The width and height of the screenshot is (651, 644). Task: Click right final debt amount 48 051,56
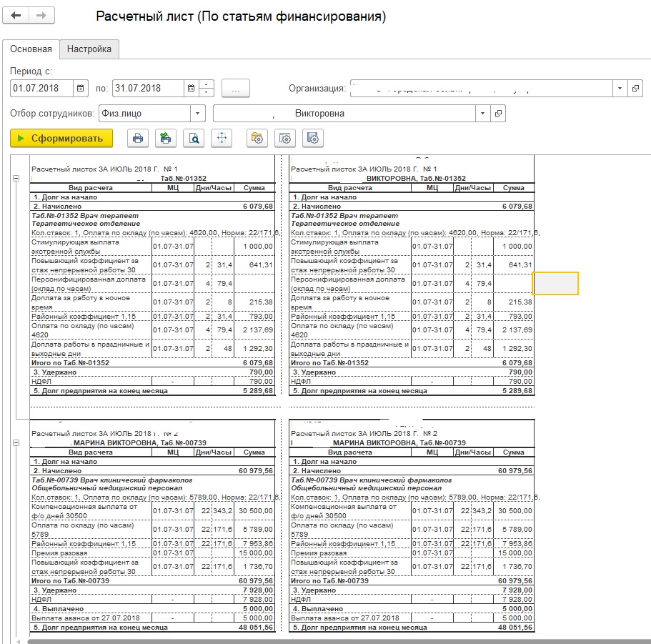515,628
